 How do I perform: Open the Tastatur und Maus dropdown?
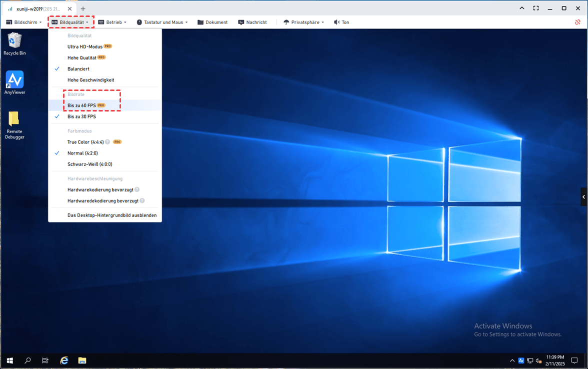[x=162, y=22]
